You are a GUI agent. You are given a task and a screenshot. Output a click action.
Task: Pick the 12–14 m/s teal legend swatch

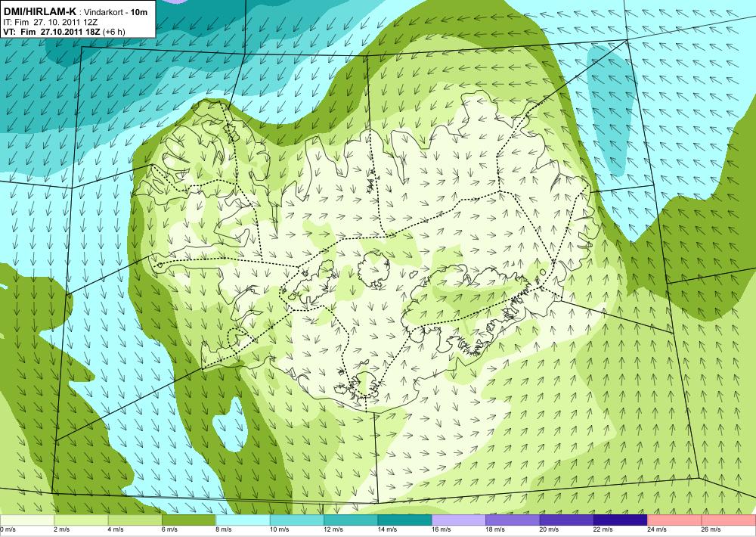point(351,520)
